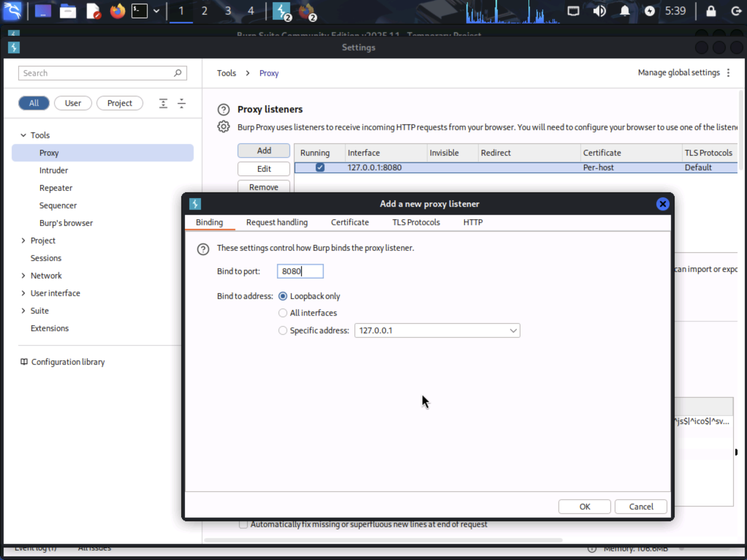747x560 pixels.
Task: Open the terminal emulator from the taskbar
Action: tap(140, 11)
